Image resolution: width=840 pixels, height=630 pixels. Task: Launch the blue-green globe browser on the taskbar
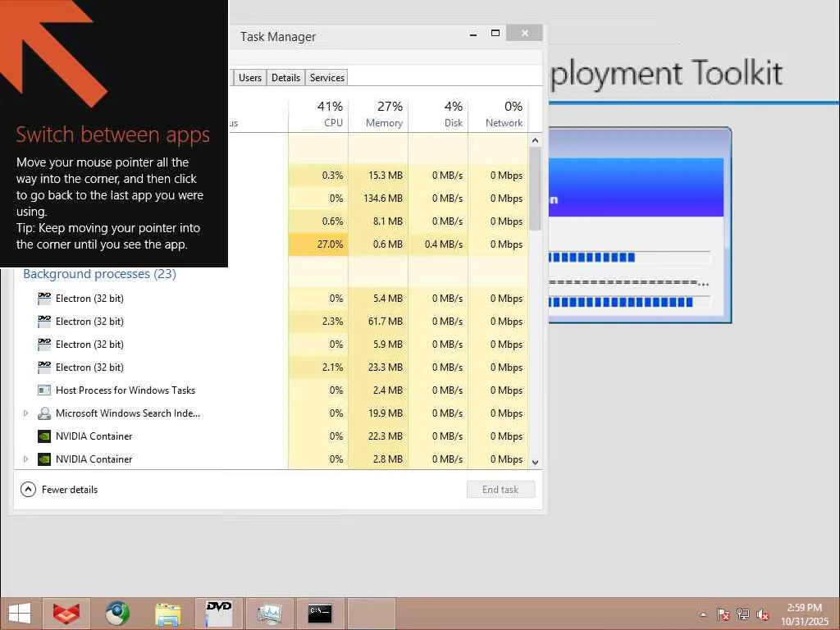coord(117,614)
